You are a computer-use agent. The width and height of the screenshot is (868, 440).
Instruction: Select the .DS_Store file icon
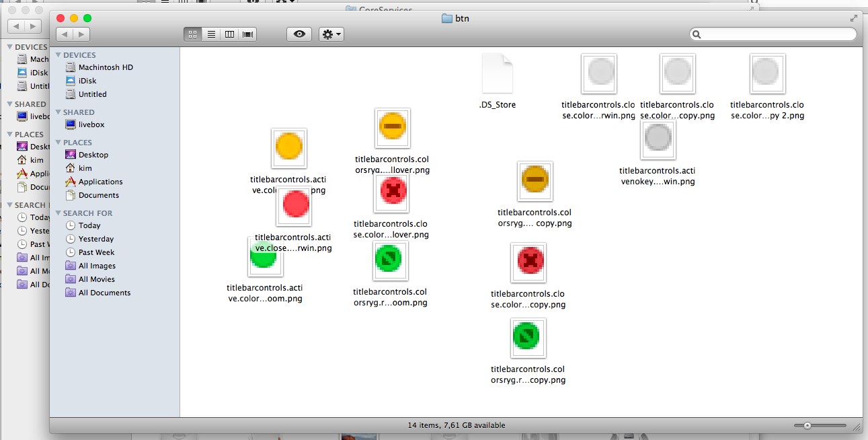498,73
